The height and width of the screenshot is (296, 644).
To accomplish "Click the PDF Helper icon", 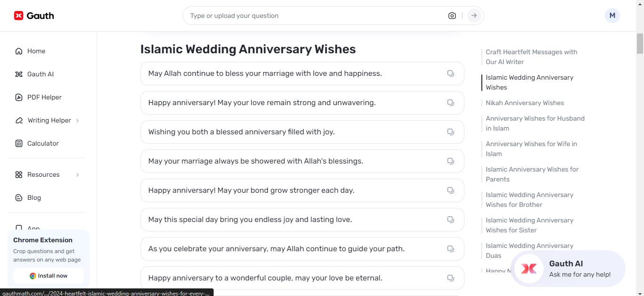I will coord(18,97).
